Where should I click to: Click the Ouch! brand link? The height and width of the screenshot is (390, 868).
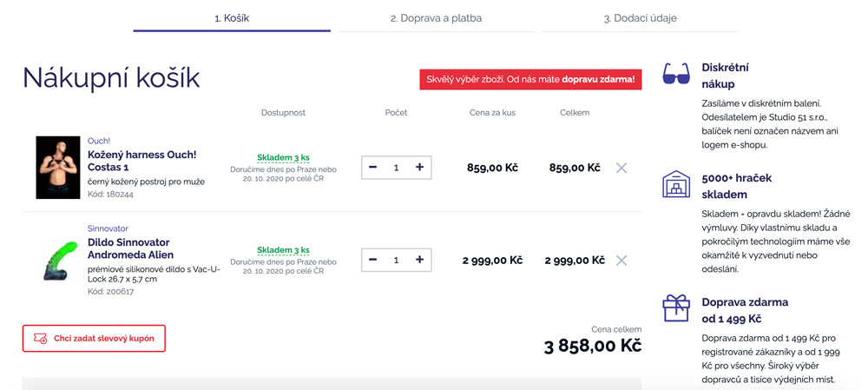(x=99, y=142)
